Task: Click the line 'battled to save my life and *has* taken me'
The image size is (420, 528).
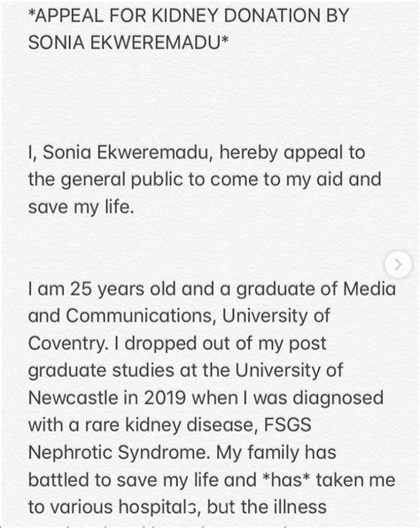Action: point(212,480)
